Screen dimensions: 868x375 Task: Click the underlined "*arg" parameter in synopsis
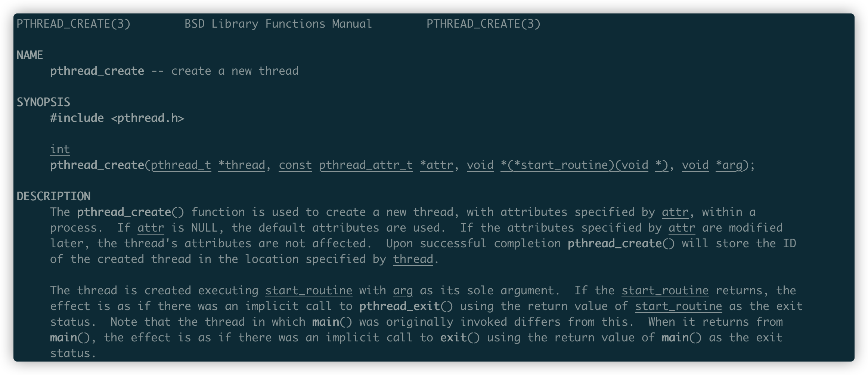[729, 165]
